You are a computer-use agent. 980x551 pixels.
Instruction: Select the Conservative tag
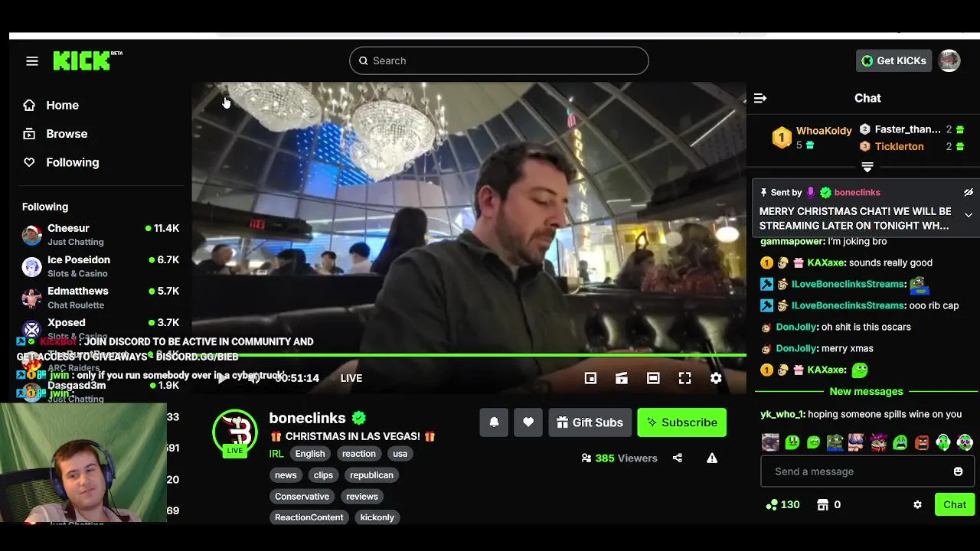click(x=302, y=497)
